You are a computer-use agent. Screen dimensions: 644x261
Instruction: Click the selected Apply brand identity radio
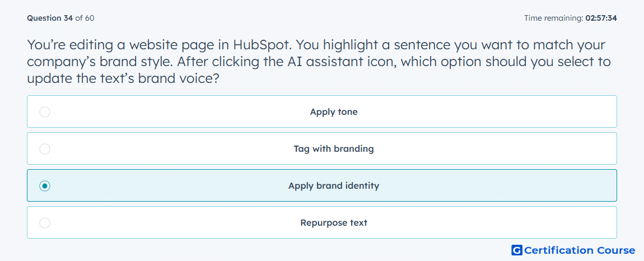45,186
